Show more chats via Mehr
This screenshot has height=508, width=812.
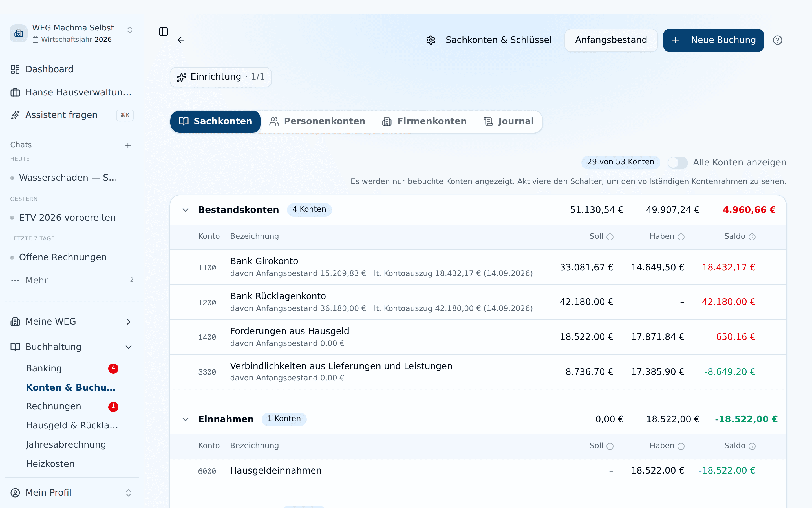coord(72,280)
